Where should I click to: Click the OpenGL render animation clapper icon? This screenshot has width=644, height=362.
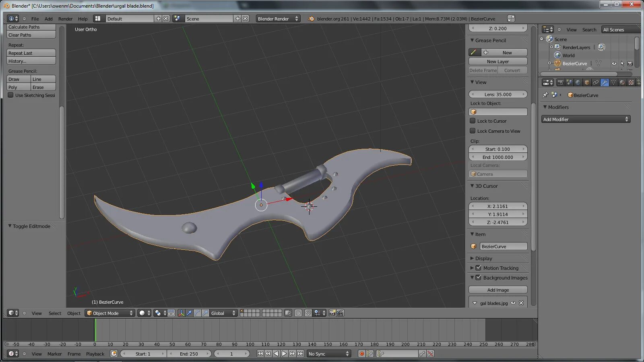tap(340, 313)
